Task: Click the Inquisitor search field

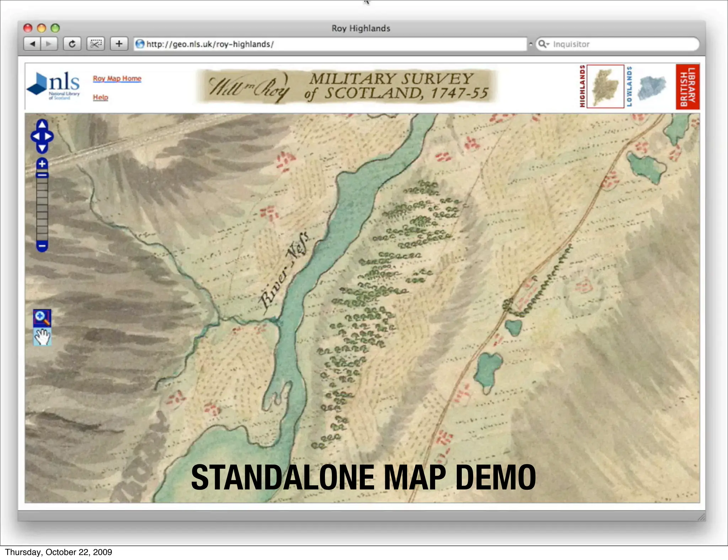Action: (618, 44)
